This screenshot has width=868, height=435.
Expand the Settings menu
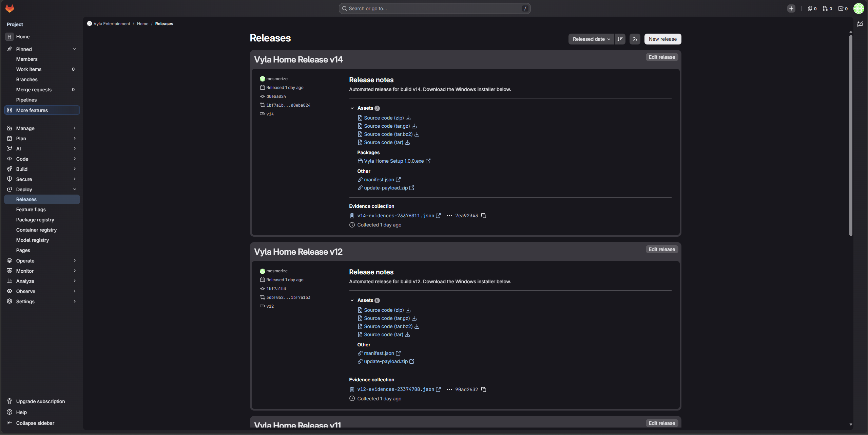pos(42,302)
